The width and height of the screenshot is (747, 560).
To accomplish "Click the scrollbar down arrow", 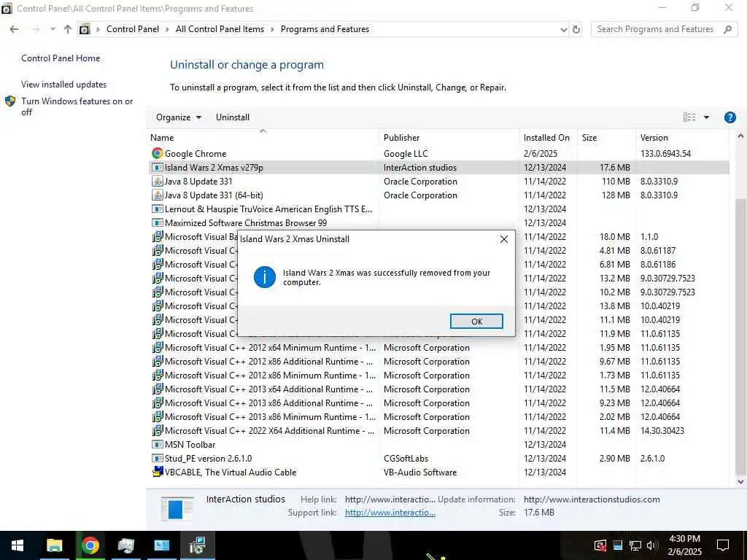I will pos(740,481).
